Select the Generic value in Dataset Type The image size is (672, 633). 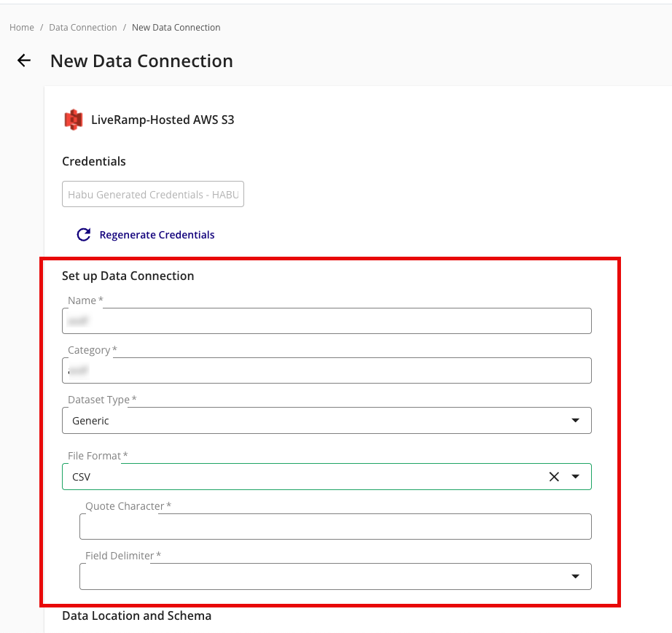(91, 421)
